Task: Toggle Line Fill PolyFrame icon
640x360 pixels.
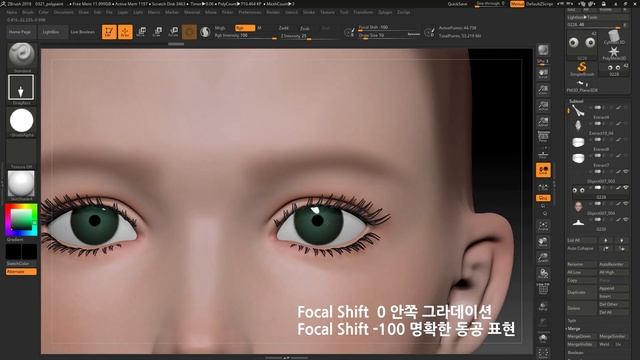Action: (x=543, y=289)
